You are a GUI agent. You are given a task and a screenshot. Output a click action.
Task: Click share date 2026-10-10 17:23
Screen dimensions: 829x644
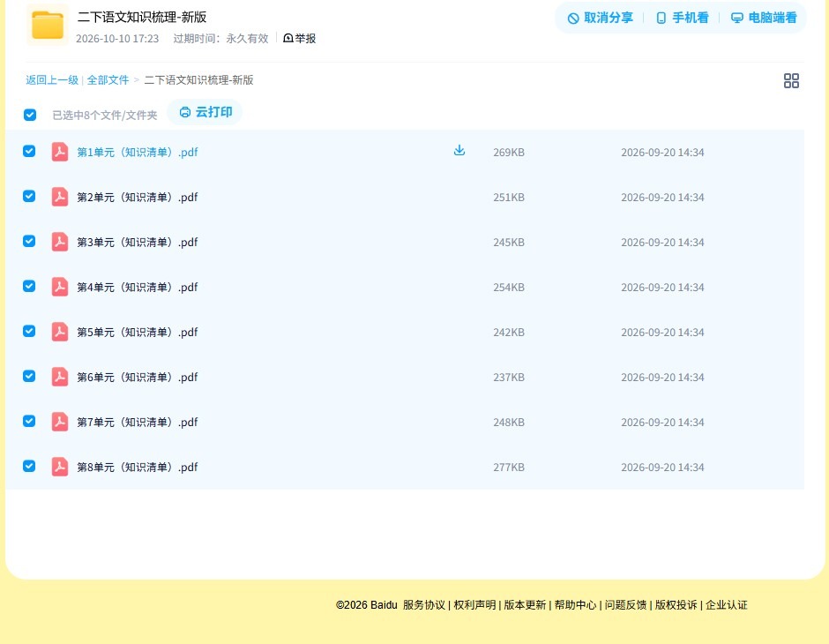pos(117,39)
